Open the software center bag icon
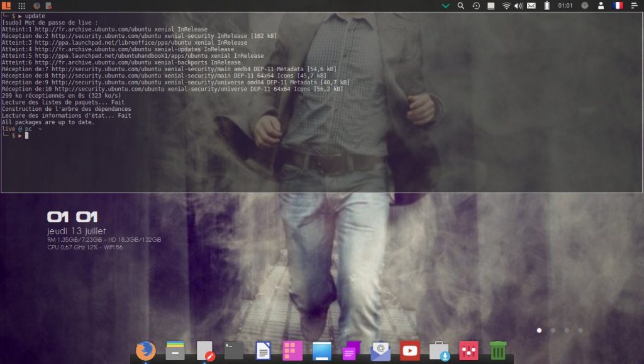The image size is (644, 364). pos(439,350)
